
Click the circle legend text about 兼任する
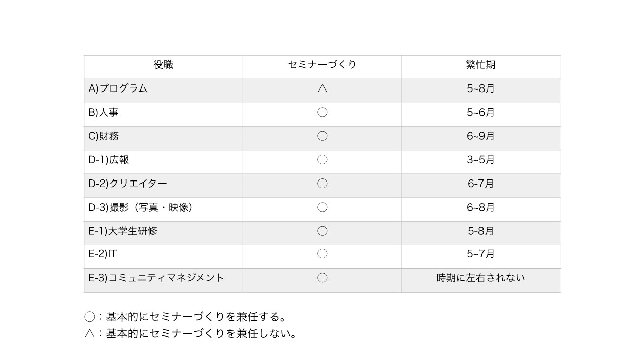coord(186,317)
